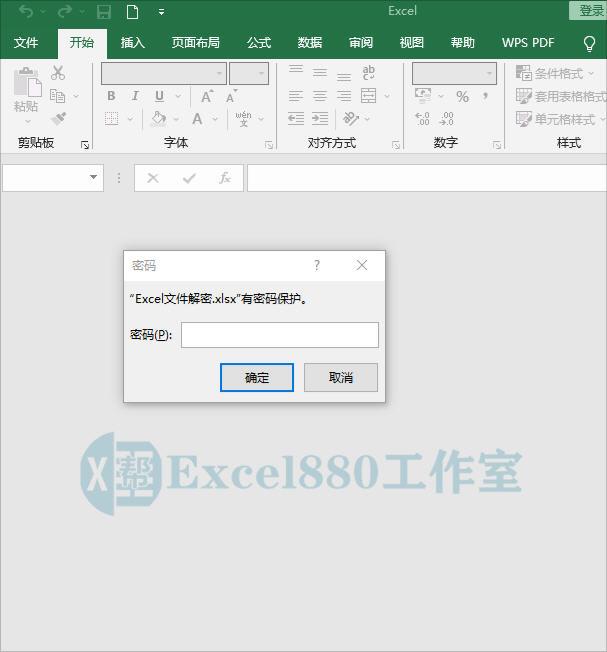Open the font size combo box
This screenshot has width=607, height=652.
249,74
